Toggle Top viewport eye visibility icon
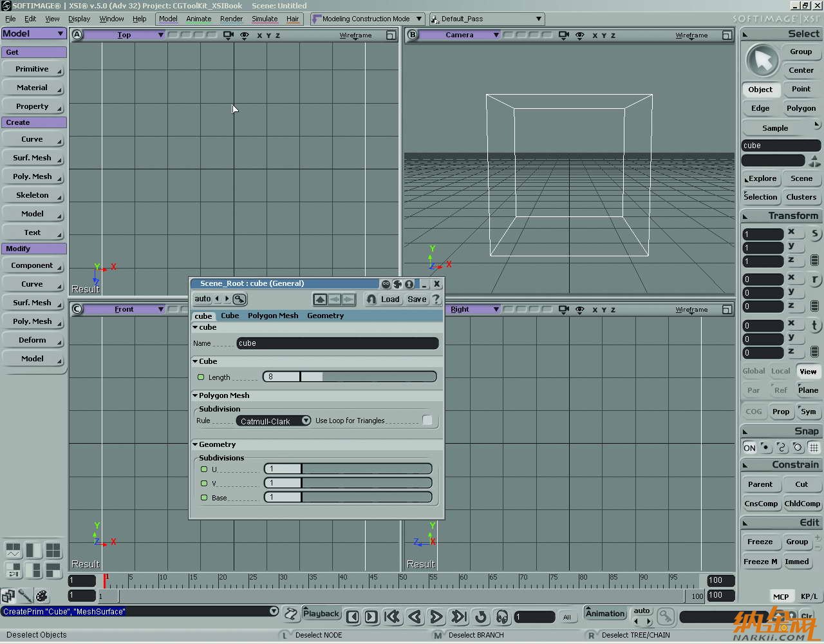This screenshot has width=824, height=644. click(245, 35)
